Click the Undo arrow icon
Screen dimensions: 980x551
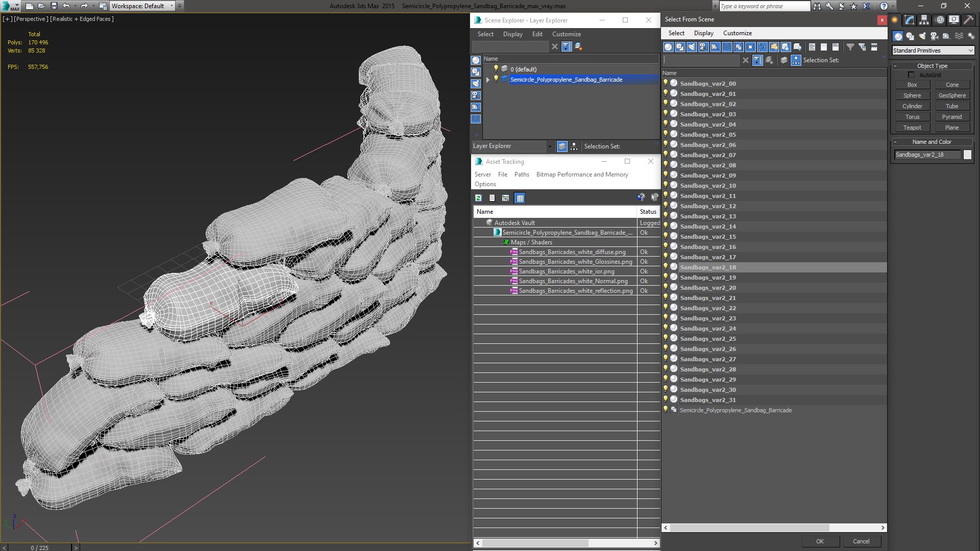[x=66, y=6]
